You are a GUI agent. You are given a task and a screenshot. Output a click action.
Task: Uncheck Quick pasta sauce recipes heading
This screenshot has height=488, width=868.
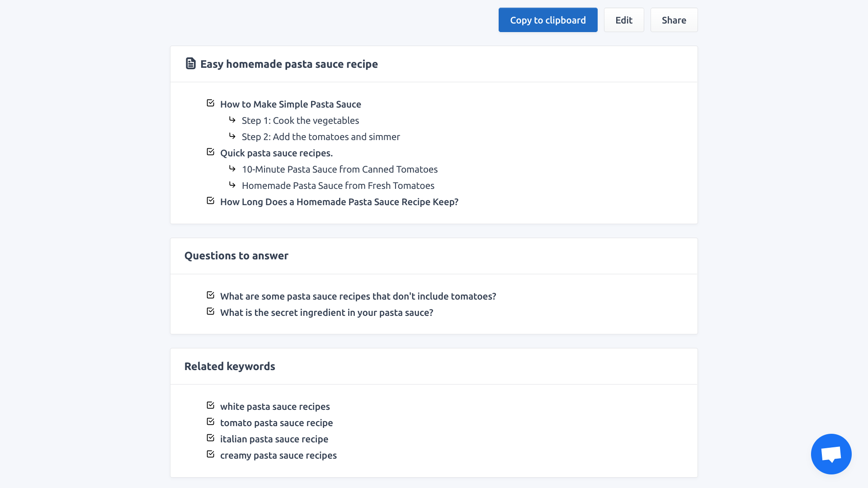210,152
